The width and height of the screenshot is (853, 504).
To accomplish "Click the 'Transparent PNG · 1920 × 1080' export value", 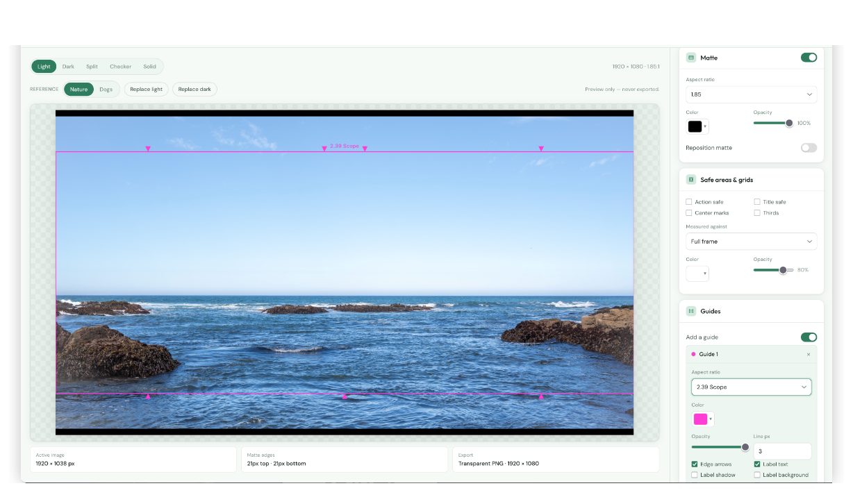I will pos(499,464).
